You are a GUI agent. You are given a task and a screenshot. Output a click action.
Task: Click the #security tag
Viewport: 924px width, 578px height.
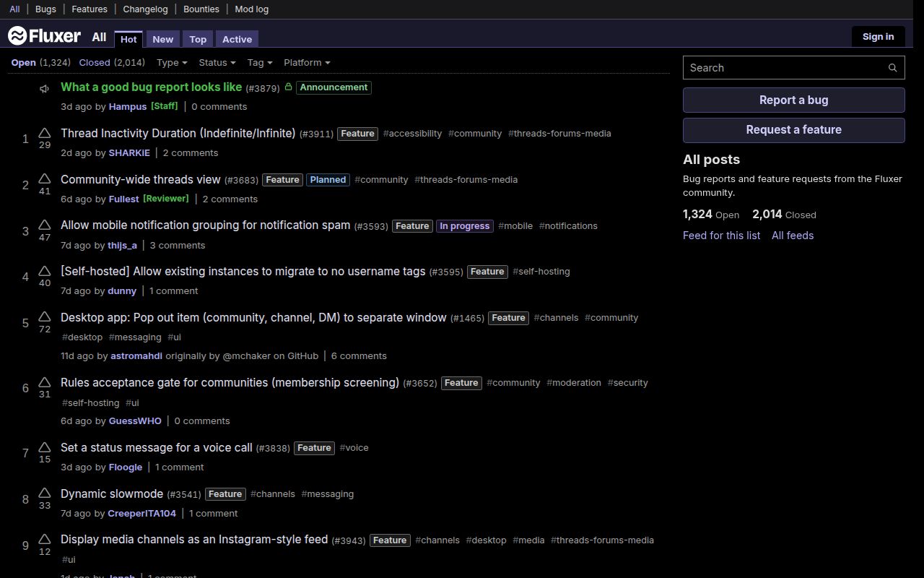pos(628,383)
